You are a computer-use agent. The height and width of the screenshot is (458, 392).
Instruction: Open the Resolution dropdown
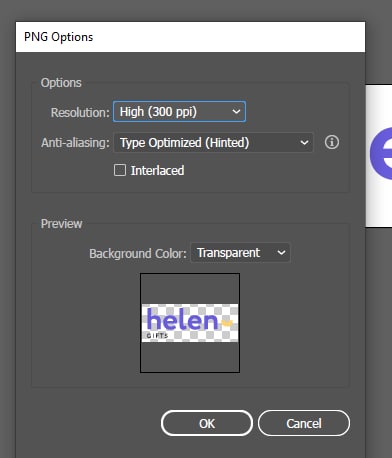pyautogui.click(x=179, y=112)
